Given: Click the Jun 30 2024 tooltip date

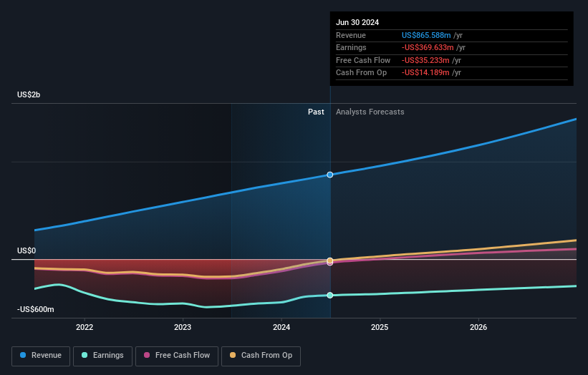Looking at the screenshot, I should coord(357,22).
